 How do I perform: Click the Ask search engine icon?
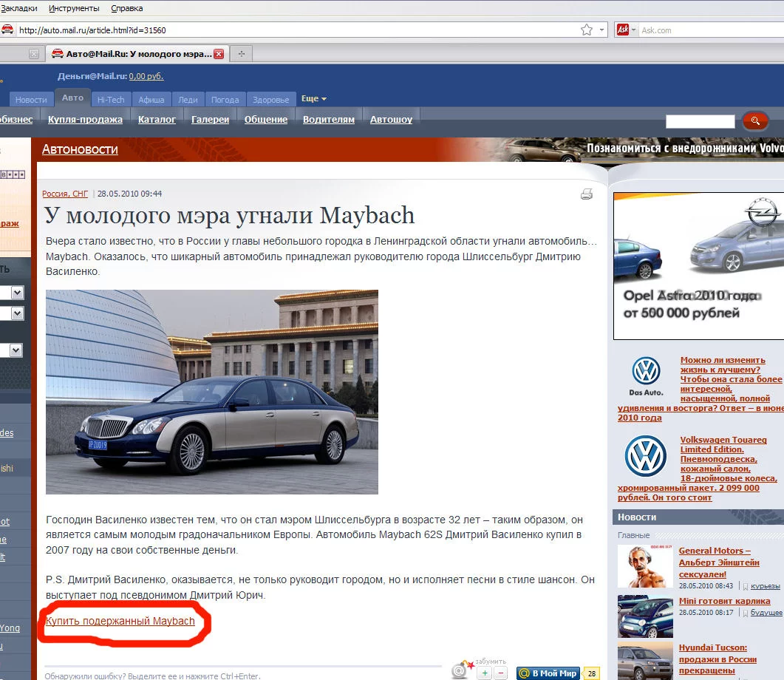click(622, 30)
